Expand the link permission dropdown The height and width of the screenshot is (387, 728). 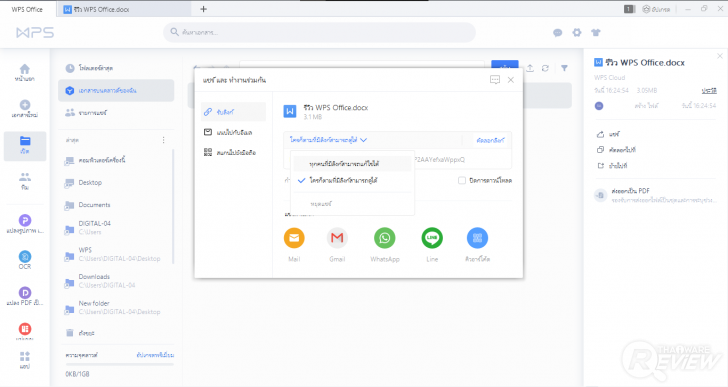[x=328, y=140]
